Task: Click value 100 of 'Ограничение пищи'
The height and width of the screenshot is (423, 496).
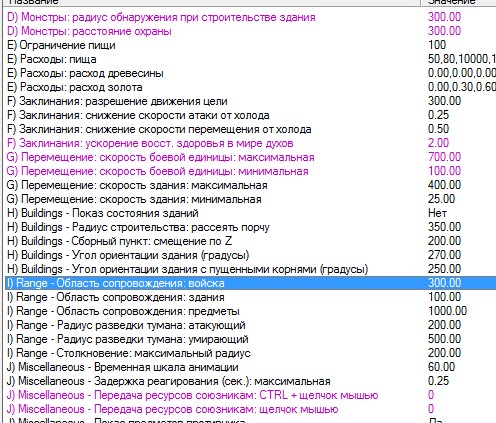Action: pos(437,45)
